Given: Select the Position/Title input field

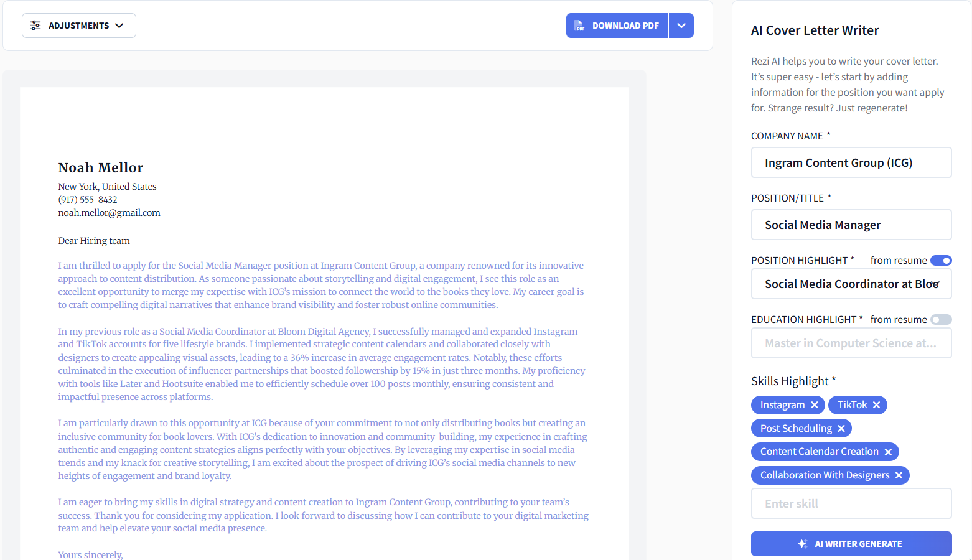Looking at the screenshot, I should pos(851,225).
